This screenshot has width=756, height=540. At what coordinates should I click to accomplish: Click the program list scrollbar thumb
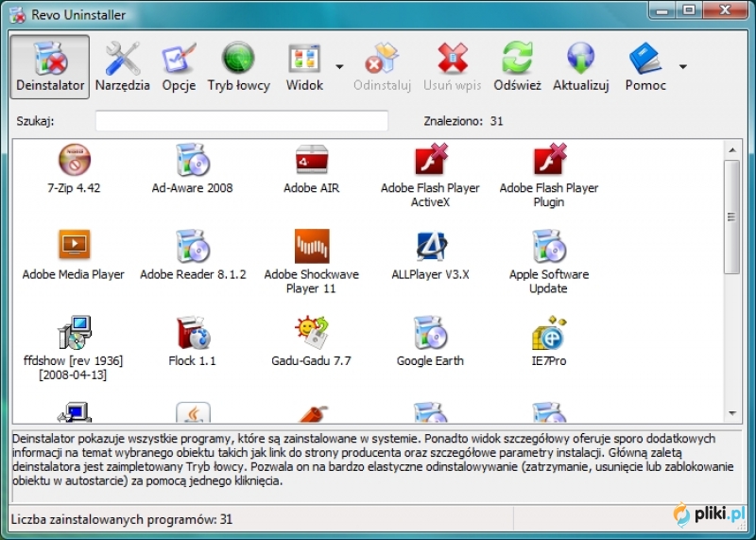[731, 218]
